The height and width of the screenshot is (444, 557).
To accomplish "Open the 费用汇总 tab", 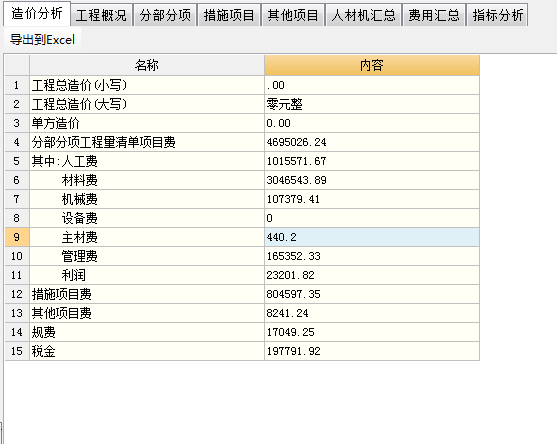I will [434, 15].
